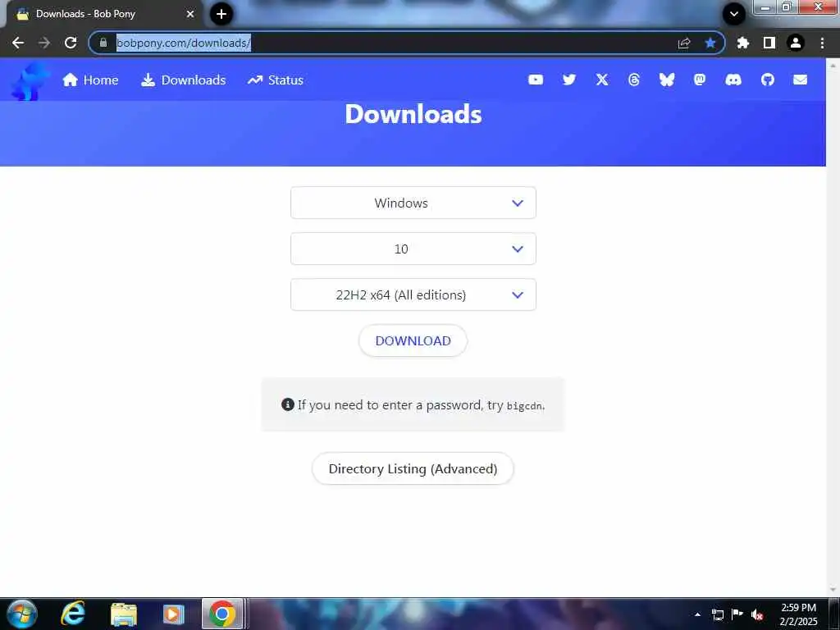Open the Threads social icon
Screen dimensions: 840x630
point(634,80)
